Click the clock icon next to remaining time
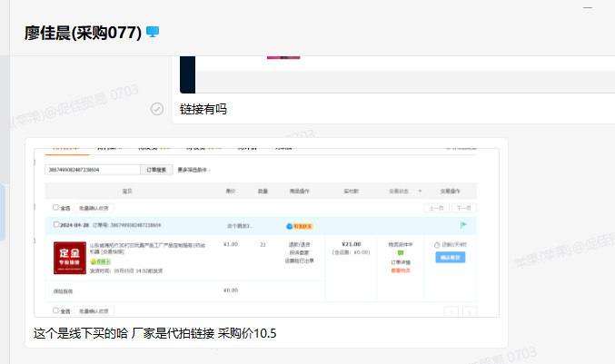 tap(436, 245)
